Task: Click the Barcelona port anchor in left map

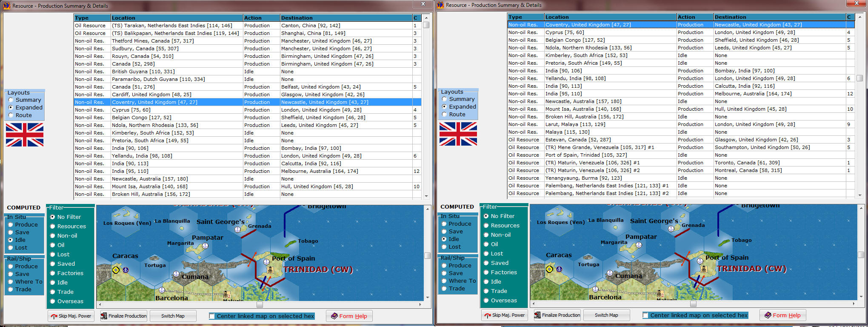Action: (x=162, y=290)
